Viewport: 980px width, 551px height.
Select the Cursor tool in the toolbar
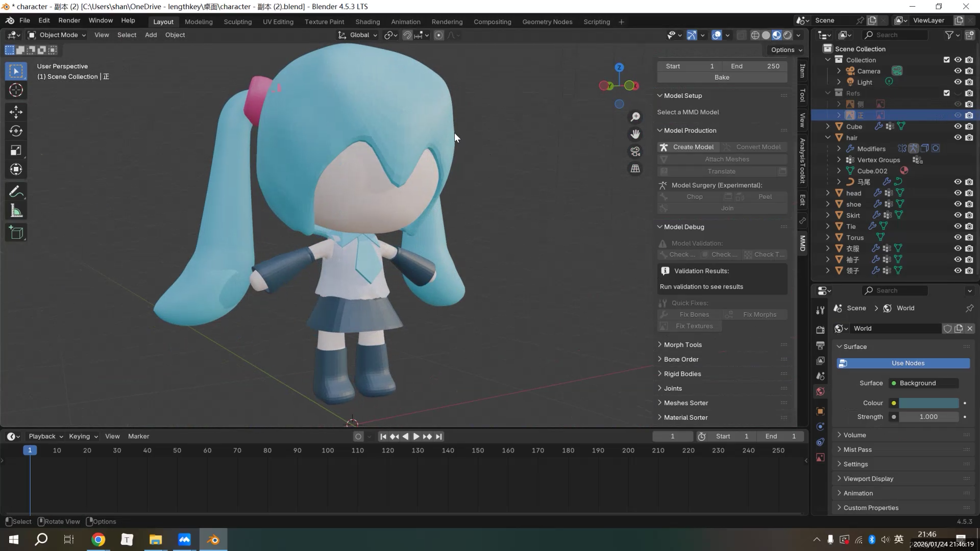(16, 90)
